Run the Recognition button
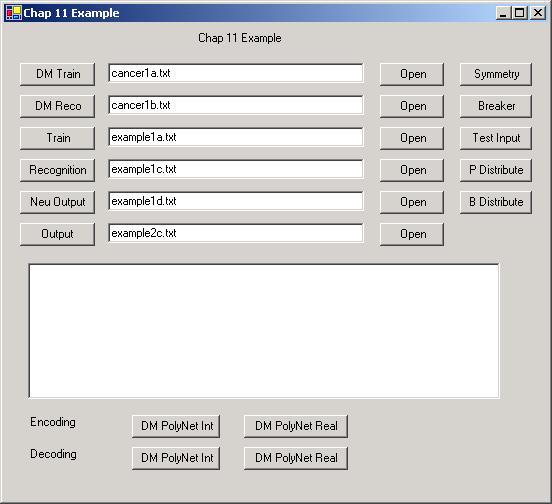This screenshot has width=552, height=504. tap(57, 170)
